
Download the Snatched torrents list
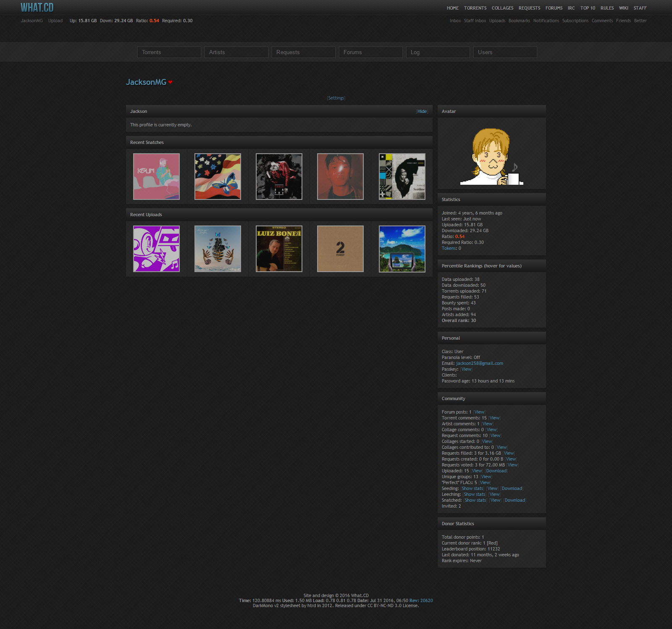(x=515, y=500)
